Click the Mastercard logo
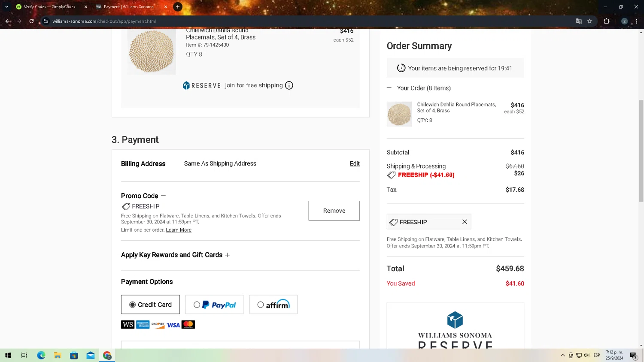Screen dimensions: 644x362 coord(188,325)
